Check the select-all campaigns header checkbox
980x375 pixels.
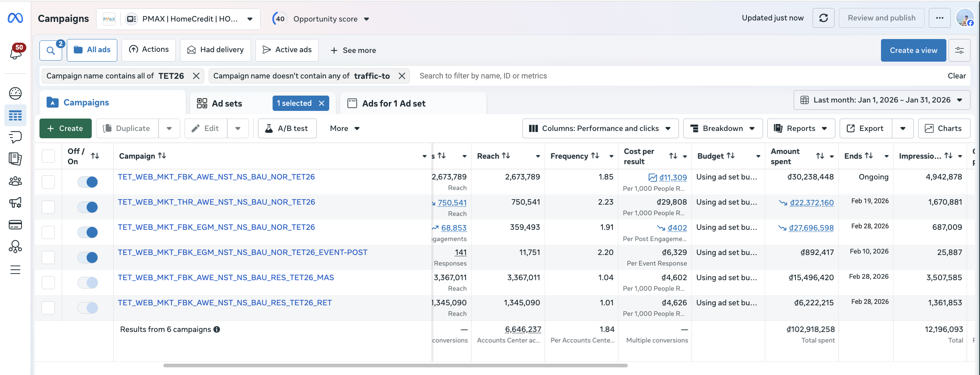48,156
